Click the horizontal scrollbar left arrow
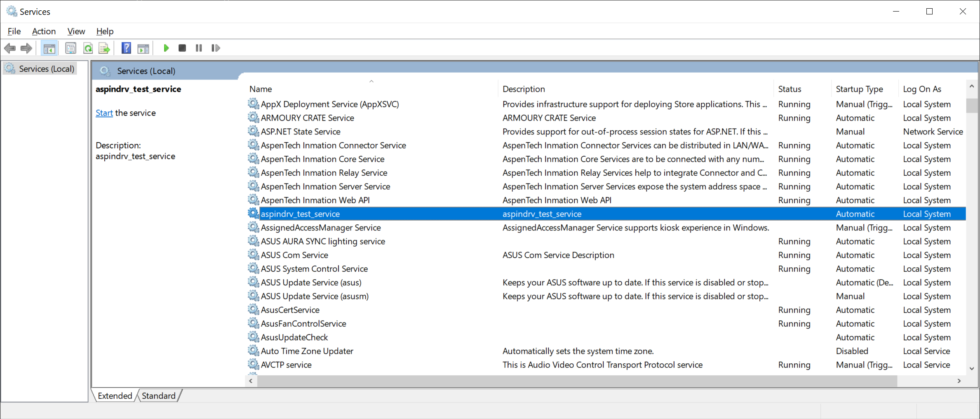The width and height of the screenshot is (980, 419). coord(251,381)
